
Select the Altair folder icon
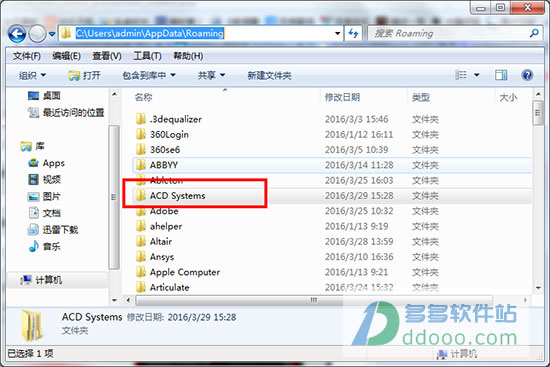click(x=141, y=241)
